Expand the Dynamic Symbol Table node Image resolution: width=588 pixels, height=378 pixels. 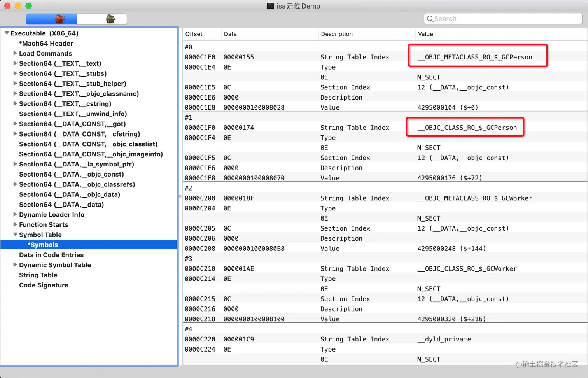(x=15, y=265)
